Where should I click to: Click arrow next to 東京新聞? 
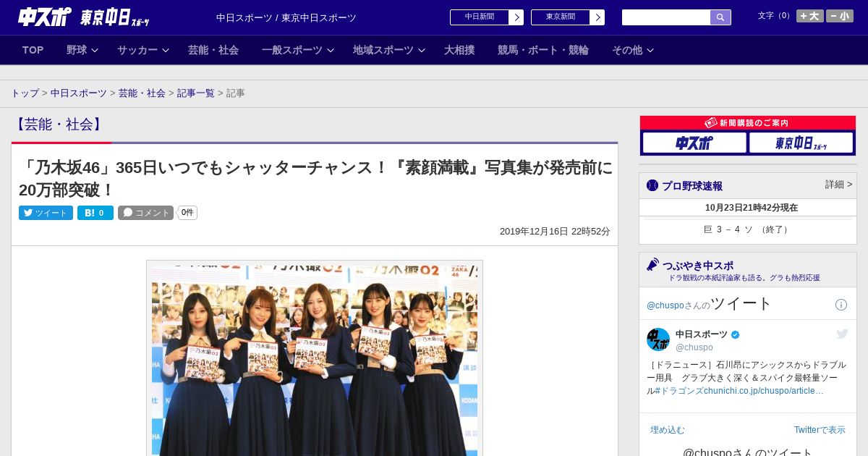[597, 17]
